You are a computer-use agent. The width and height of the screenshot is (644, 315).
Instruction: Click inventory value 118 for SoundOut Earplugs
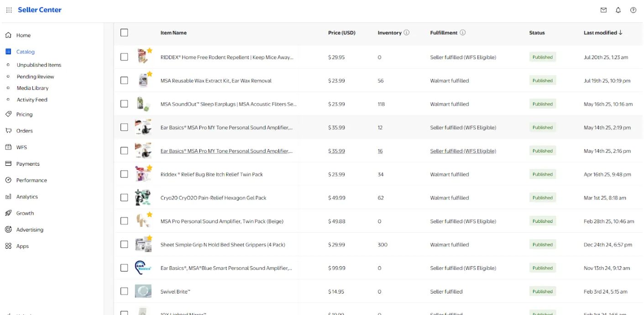pyautogui.click(x=381, y=104)
